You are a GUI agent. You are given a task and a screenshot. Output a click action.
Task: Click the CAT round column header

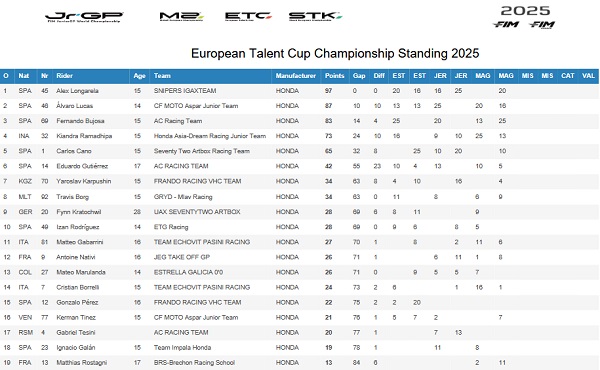567,76
